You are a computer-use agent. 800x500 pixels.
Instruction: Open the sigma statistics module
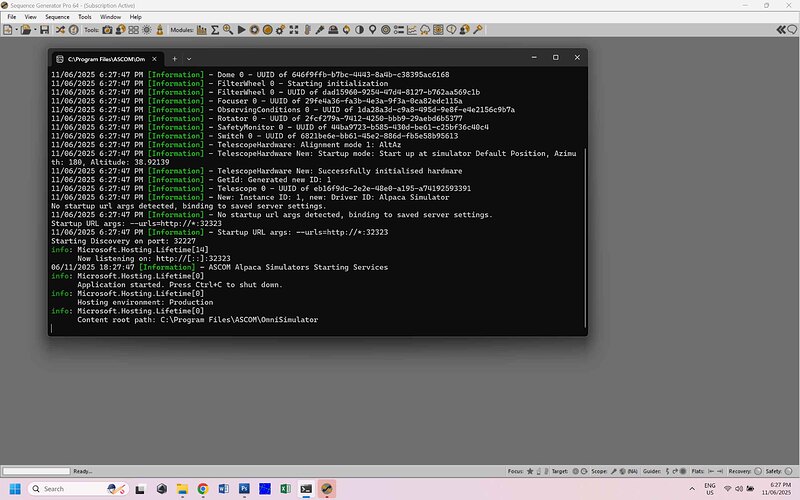pyautogui.click(x=215, y=30)
